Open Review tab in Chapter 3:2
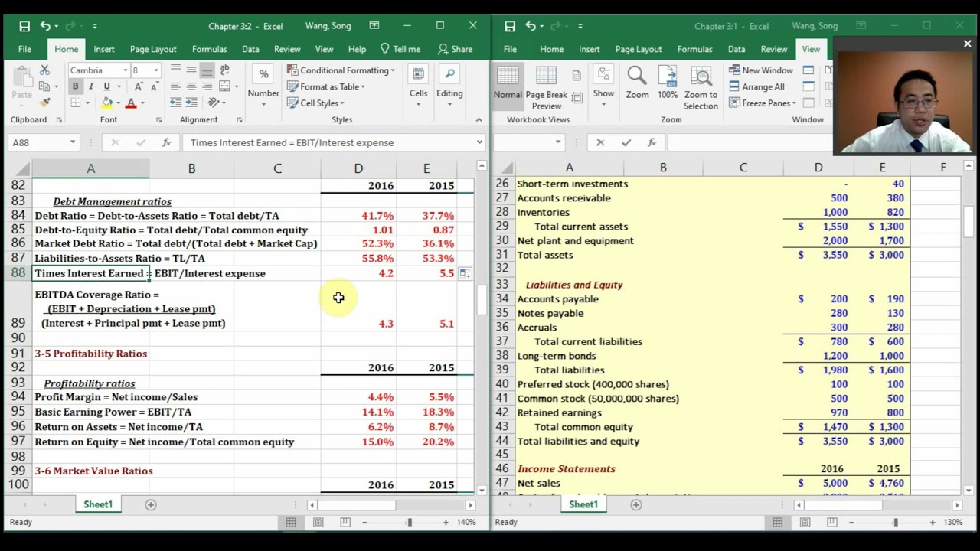980x551 pixels. [x=287, y=49]
